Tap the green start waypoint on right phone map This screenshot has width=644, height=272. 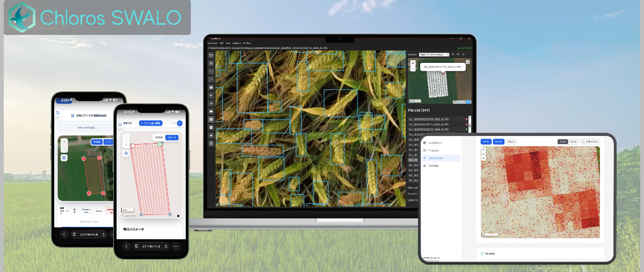pos(159,144)
